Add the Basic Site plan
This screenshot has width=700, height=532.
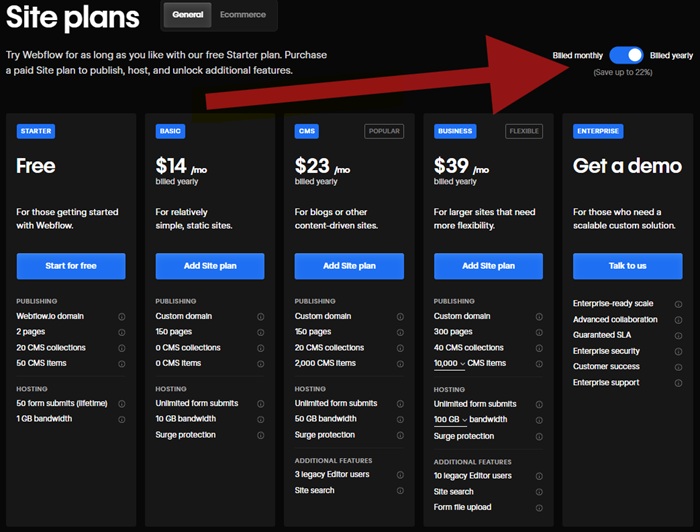(x=210, y=266)
